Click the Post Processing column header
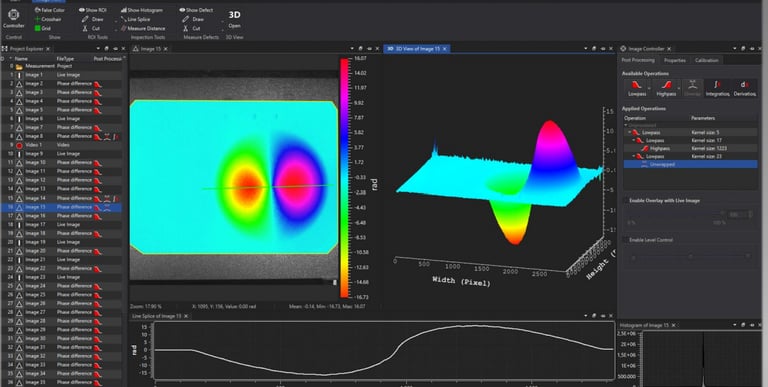Viewport: 768px width, 387px height. (107, 58)
